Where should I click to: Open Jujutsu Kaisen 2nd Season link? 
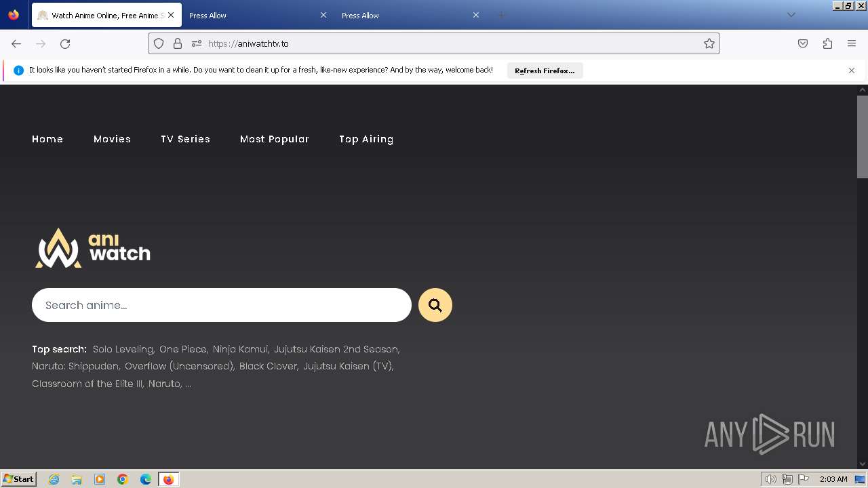(x=336, y=349)
